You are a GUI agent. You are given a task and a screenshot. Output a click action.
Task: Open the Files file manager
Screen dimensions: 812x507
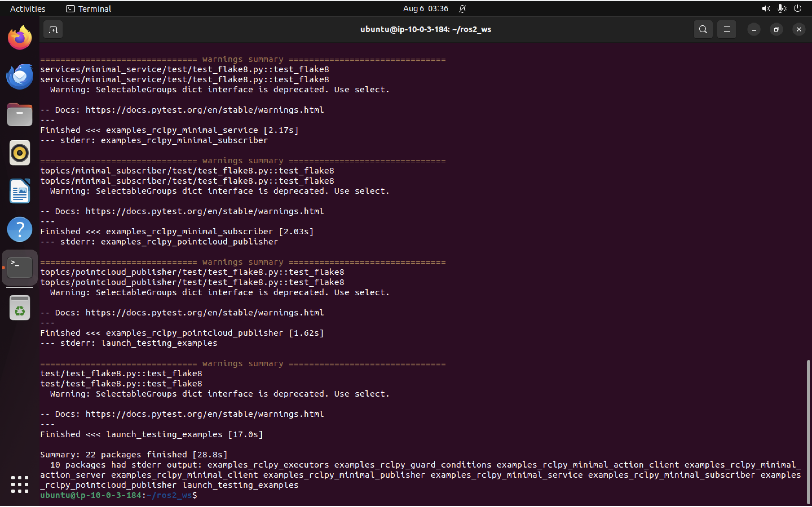(19, 114)
